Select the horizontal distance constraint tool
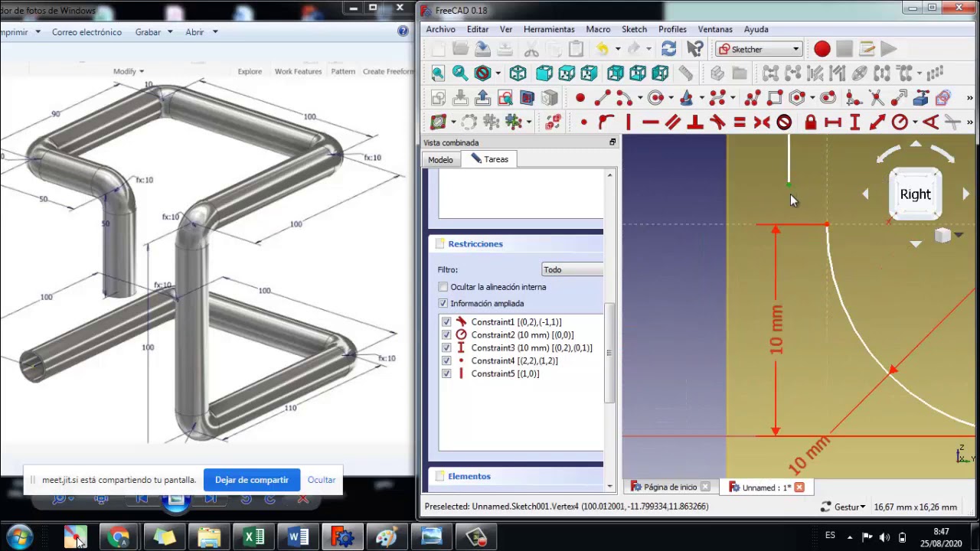This screenshot has width=980, height=551. pyautogui.click(x=833, y=122)
